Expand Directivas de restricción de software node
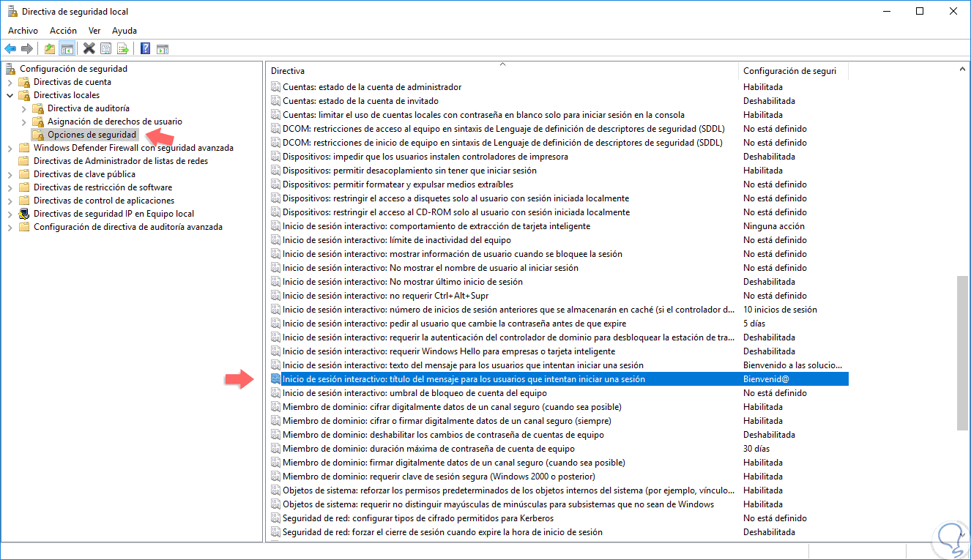The image size is (971, 560). pyautogui.click(x=10, y=187)
